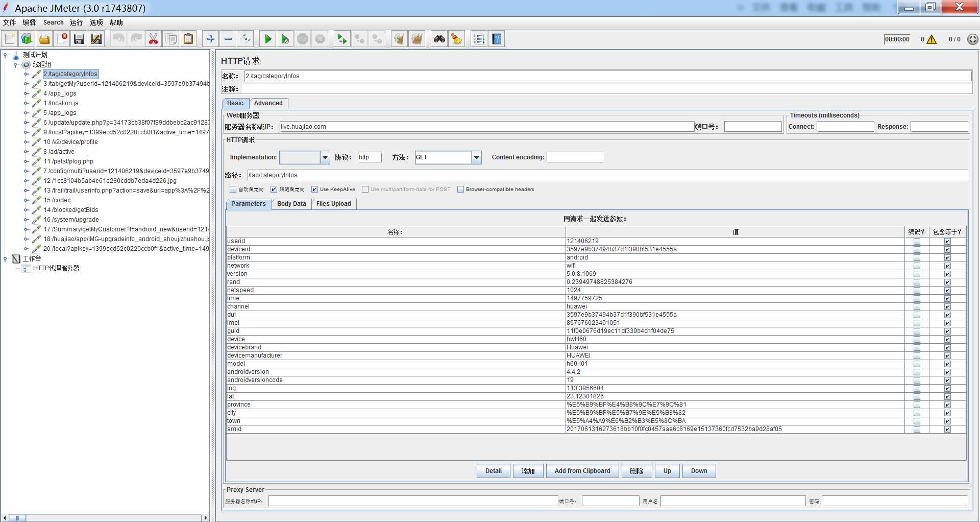980x522 pixels.
Task: Click the Reset search brush icon
Action: [456, 39]
